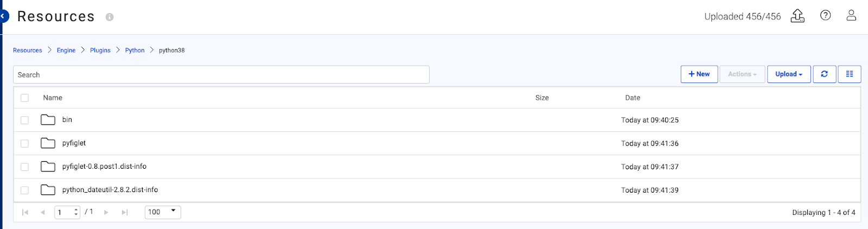Collapse the left sidebar arrow
The height and width of the screenshot is (229, 868).
click(x=3, y=16)
